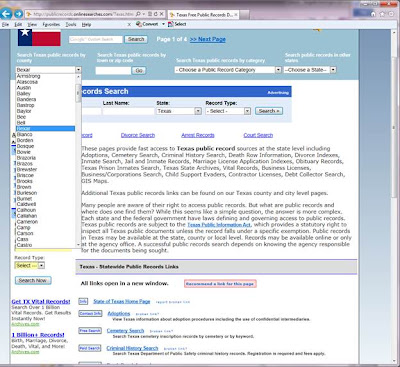Screen dimensions: 400x367
Task: Click the Convert toolbar icon
Action: [x=147, y=24]
